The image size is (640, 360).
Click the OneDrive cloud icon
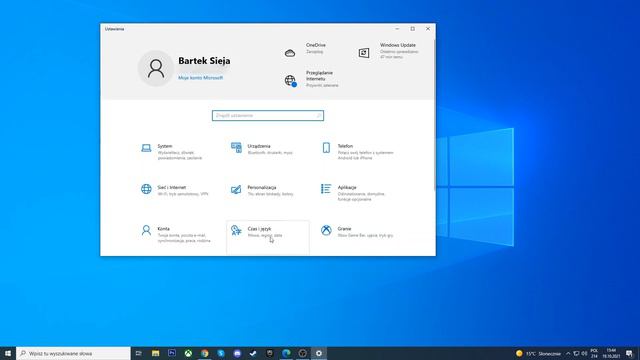coord(290,53)
